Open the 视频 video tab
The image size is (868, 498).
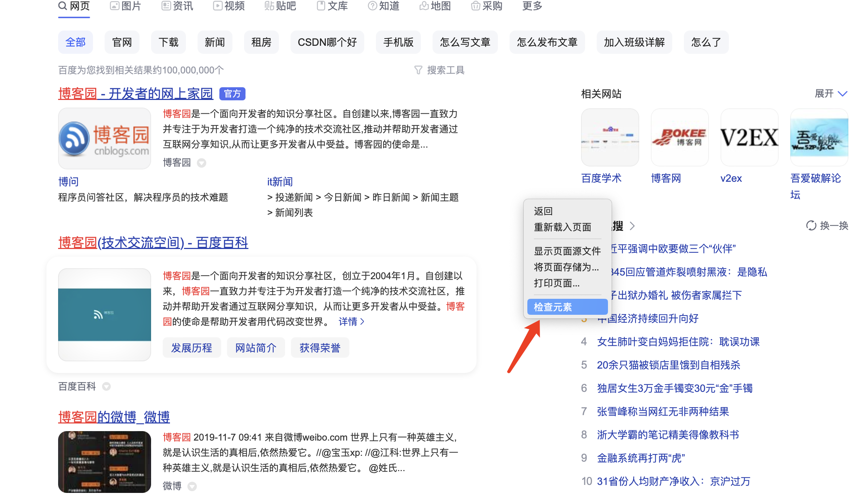click(x=229, y=6)
